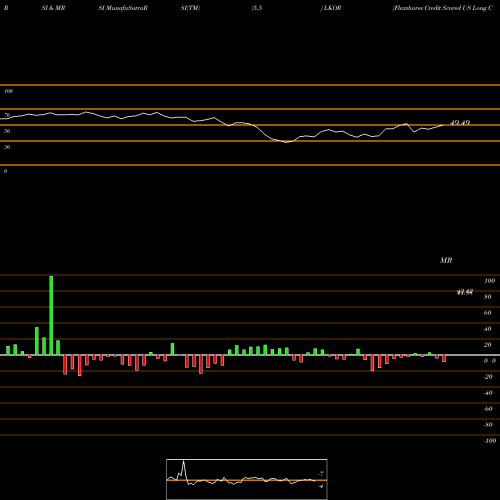This screenshot has width=500, height=500.
Task: Click the MR axis label -20
Action: pos(488,377)
